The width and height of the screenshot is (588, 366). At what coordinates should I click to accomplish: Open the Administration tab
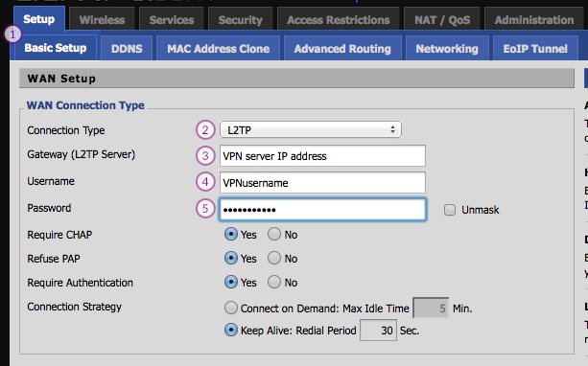(534, 19)
